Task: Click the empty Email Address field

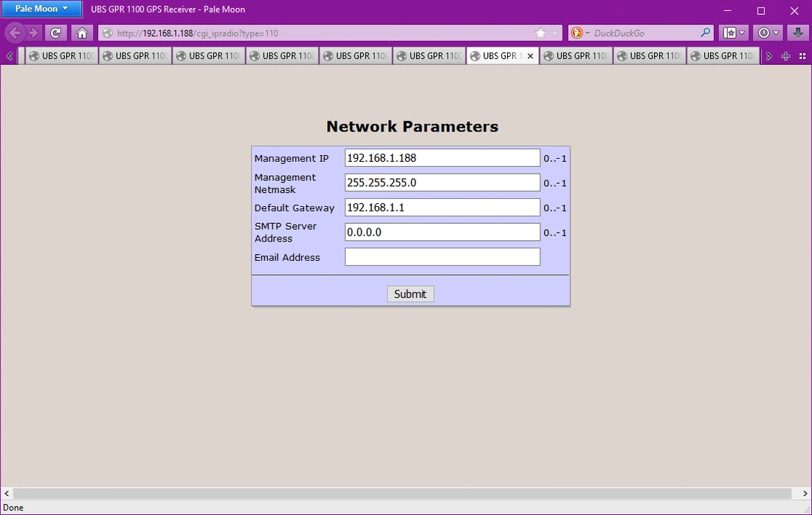Action: [442, 257]
